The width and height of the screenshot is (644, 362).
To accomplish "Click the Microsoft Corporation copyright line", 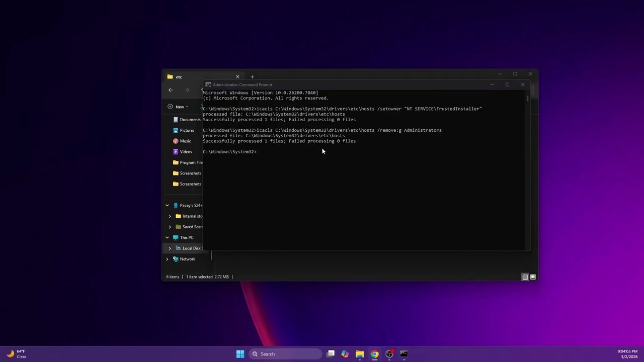I will (266, 98).
